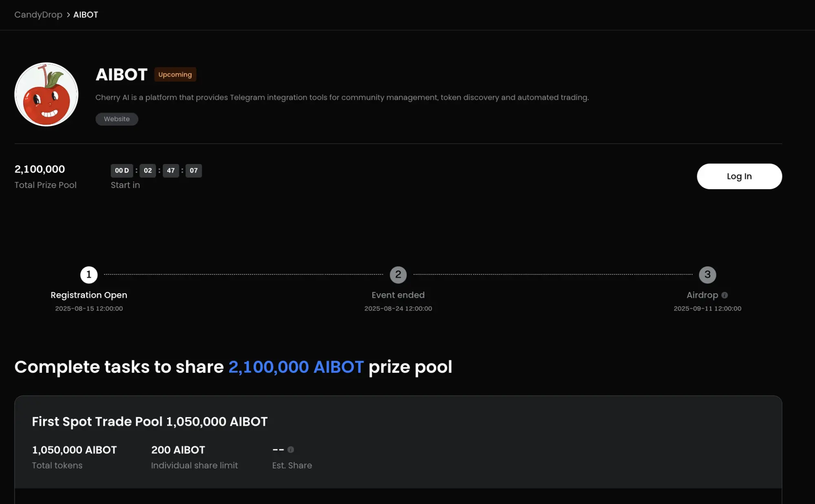The height and width of the screenshot is (504, 815).
Task: Select step 2 Event ended circle
Action: tap(398, 275)
